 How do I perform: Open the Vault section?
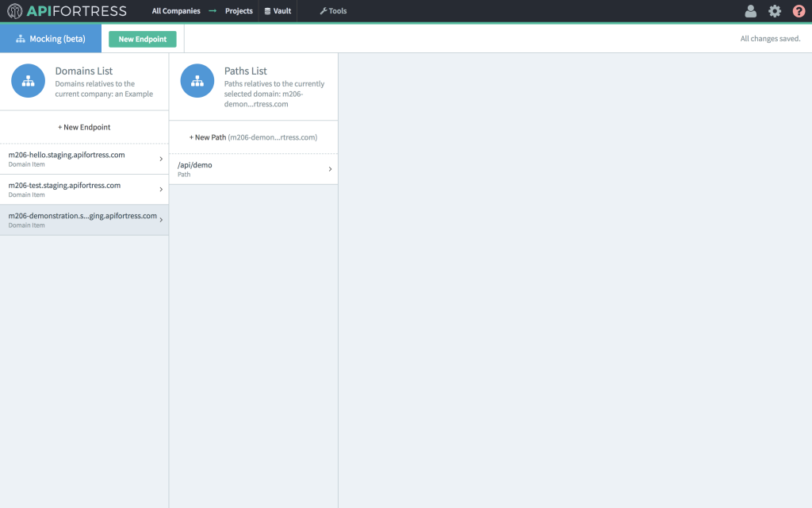click(278, 10)
